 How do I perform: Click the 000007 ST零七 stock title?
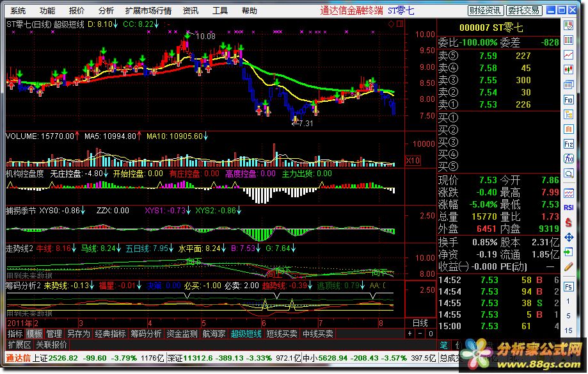pyautogui.click(x=491, y=28)
